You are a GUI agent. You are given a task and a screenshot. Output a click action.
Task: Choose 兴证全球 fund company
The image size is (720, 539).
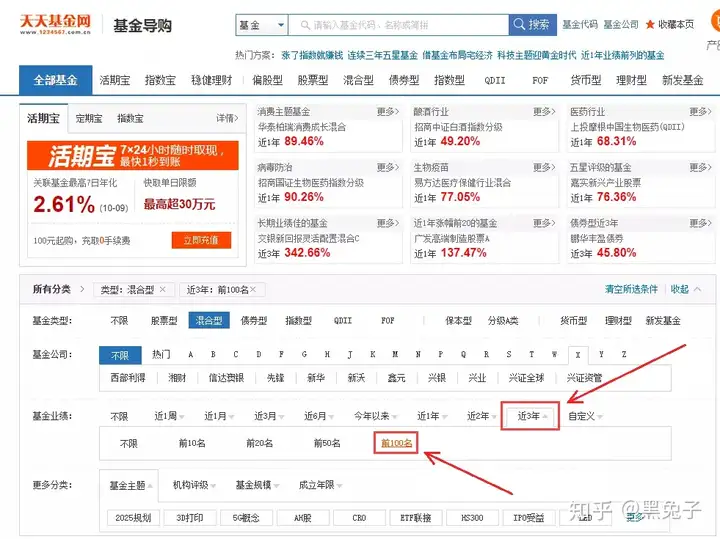(x=526, y=378)
